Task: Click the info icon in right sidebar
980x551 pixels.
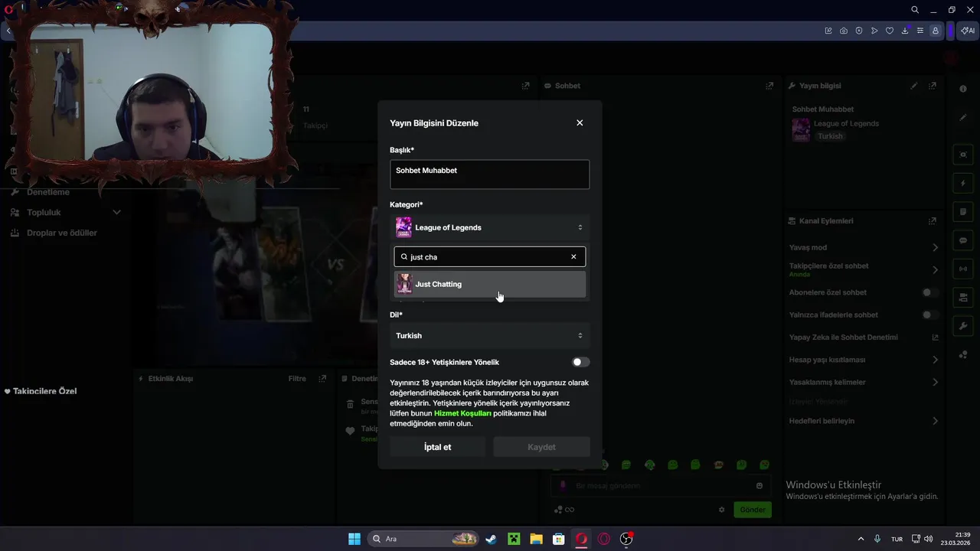Action: (963, 89)
